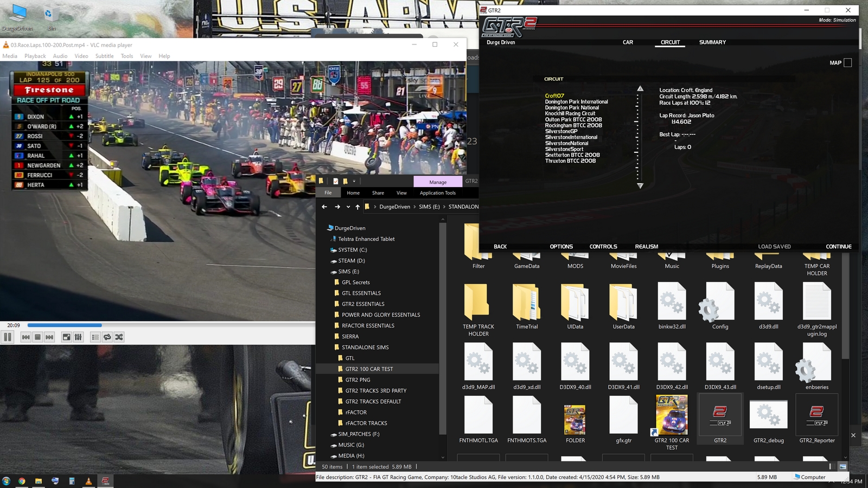Open rFACTOR TRACKS folder in tree
868x488 pixels.
366,423
